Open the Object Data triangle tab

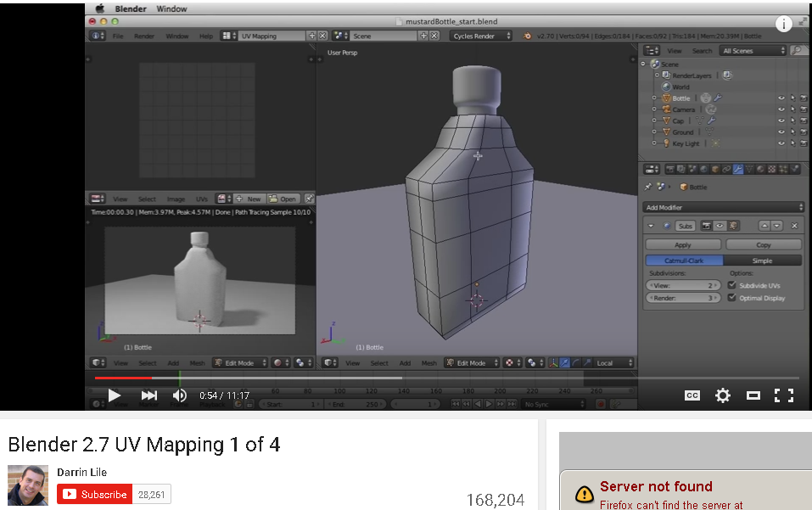pos(749,170)
